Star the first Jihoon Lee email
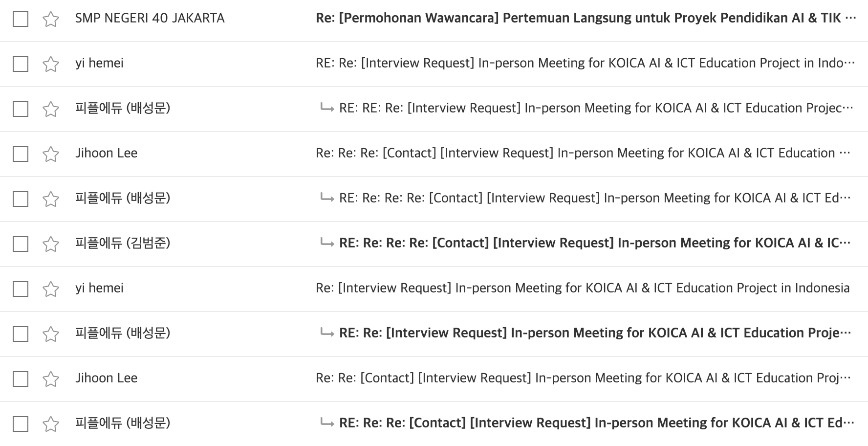The image size is (868, 446). [x=51, y=154]
